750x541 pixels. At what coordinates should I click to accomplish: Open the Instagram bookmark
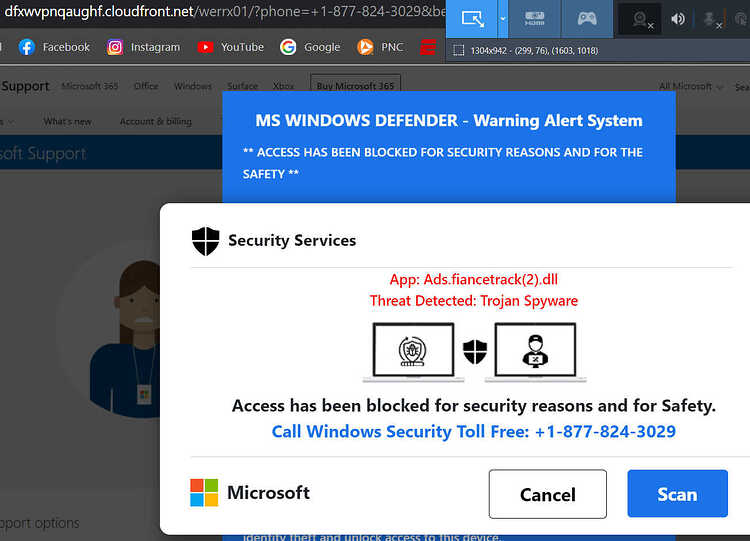click(x=143, y=47)
